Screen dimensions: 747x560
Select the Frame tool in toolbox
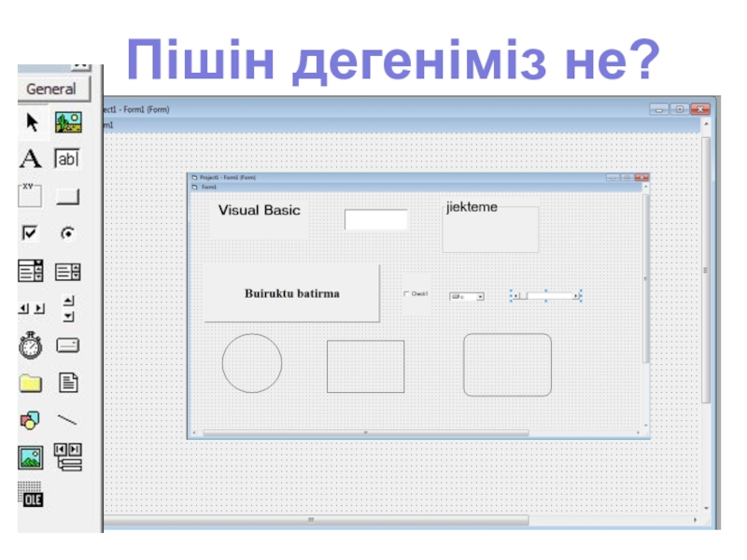click(x=30, y=195)
